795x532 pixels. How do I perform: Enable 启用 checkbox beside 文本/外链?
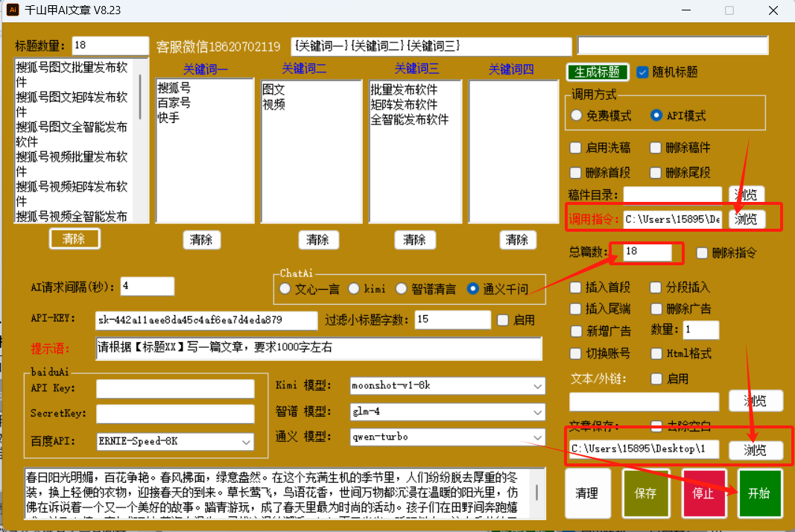pos(656,379)
